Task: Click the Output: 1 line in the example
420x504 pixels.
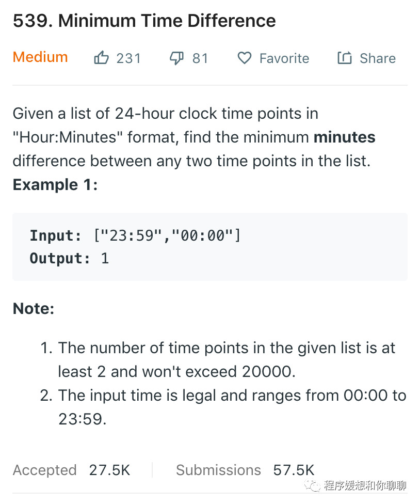Action: tap(69, 258)
